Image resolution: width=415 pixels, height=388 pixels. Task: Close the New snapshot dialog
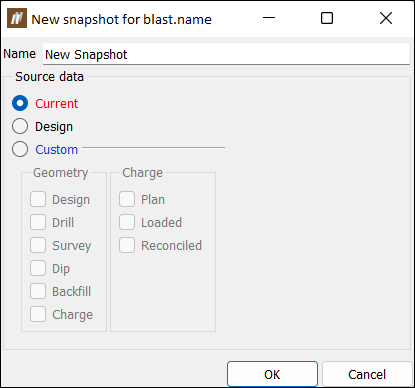386,18
